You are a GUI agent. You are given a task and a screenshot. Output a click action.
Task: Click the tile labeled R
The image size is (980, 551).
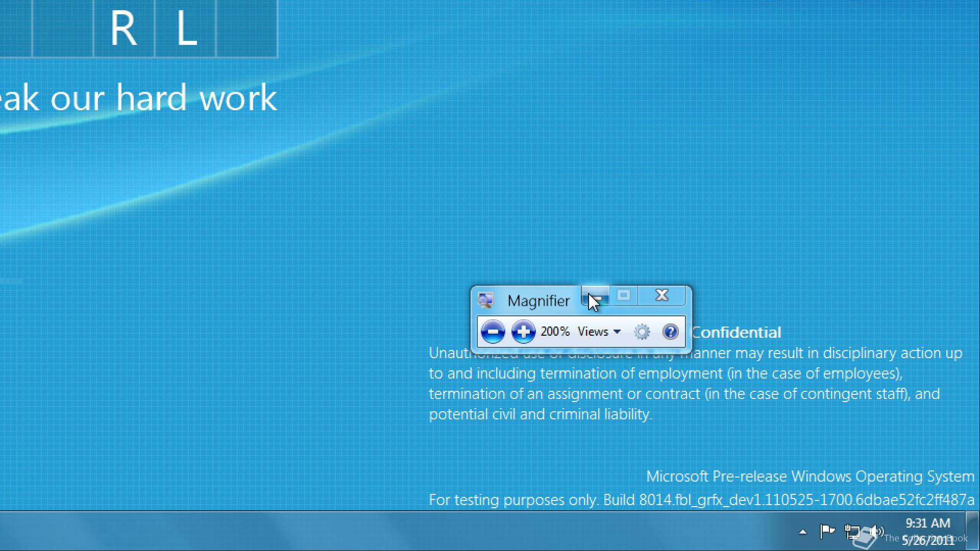click(124, 28)
